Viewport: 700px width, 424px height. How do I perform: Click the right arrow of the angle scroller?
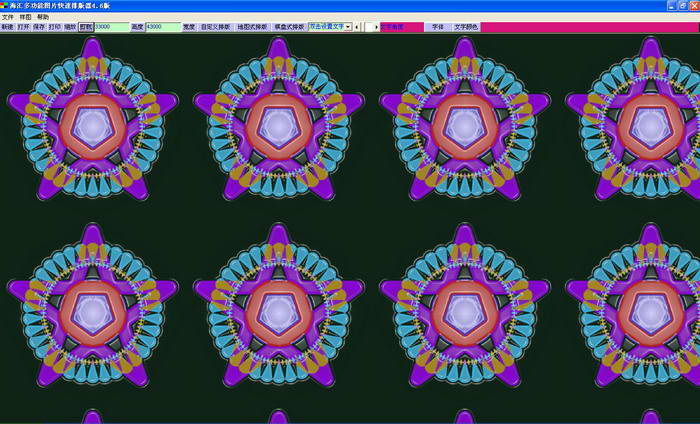[376, 27]
